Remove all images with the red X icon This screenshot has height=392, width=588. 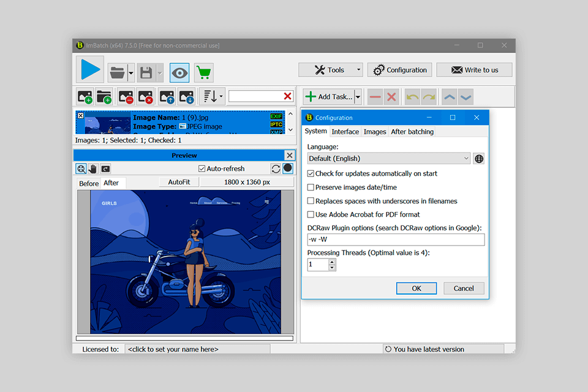[146, 97]
